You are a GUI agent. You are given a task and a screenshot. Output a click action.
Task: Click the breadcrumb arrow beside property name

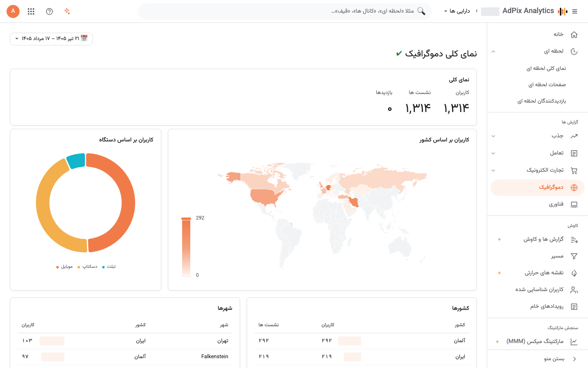[x=477, y=11]
